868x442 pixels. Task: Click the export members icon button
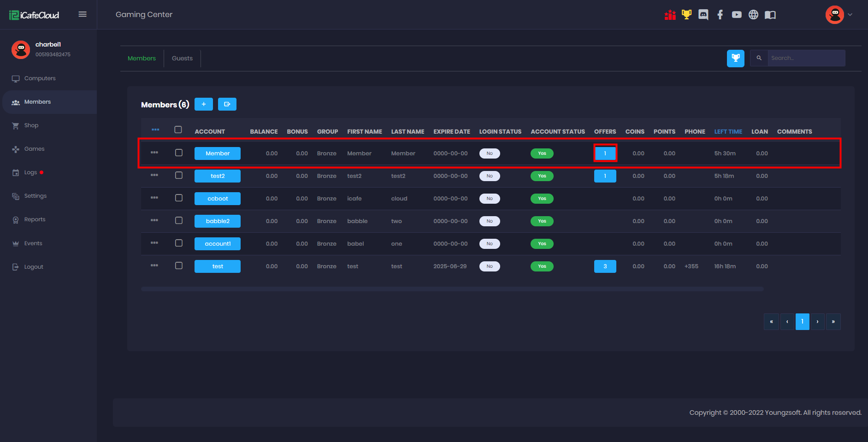point(227,104)
